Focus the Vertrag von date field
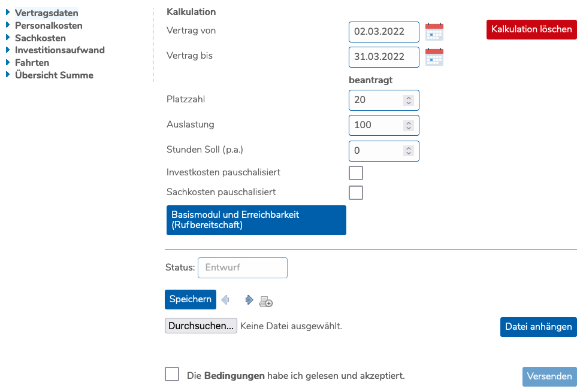Viewport: 583px width, 392px height. [383, 32]
